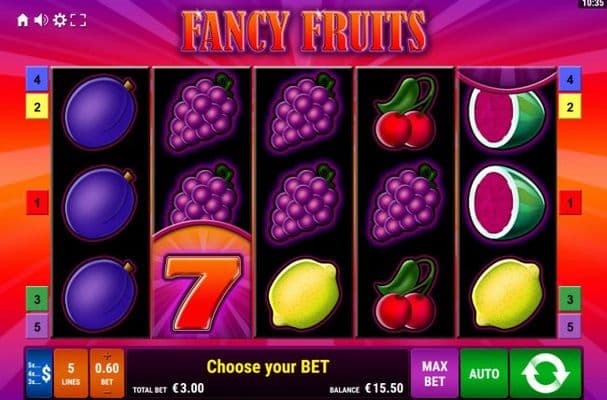Click the top cherries on fourth reel
607x400 pixels.
coord(406,112)
